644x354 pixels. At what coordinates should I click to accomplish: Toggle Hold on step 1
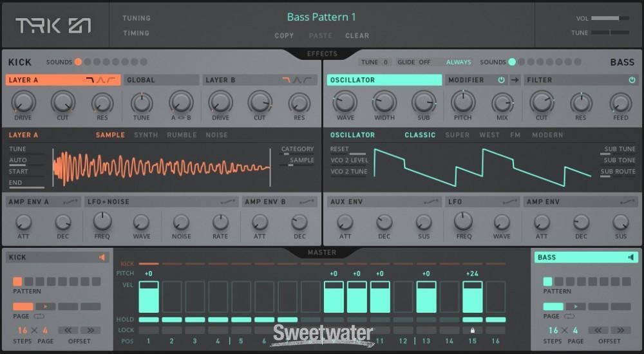point(149,319)
